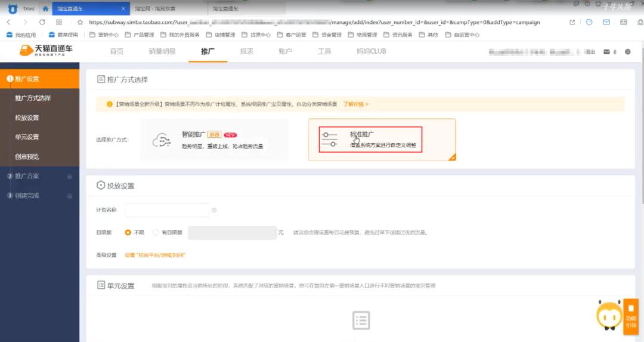
Task: Choose the 智能推广 promotion card
Action: [x=214, y=140]
